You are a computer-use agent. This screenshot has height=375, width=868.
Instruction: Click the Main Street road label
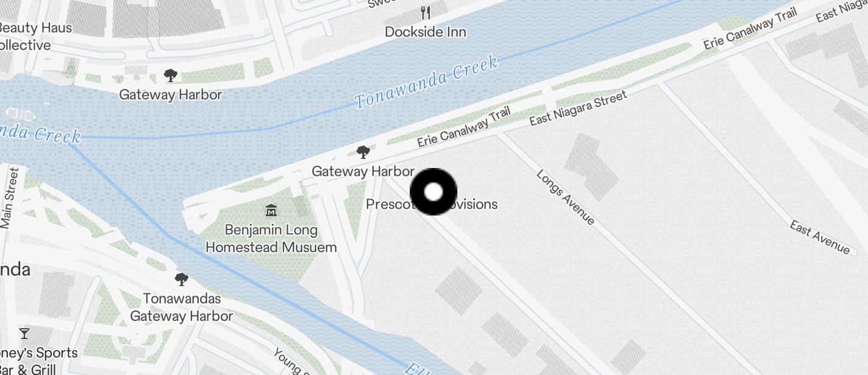tap(10, 198)
